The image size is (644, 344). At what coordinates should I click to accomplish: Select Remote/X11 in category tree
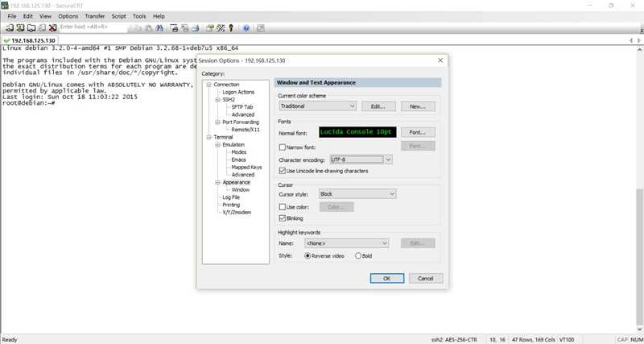pos(246,130)
